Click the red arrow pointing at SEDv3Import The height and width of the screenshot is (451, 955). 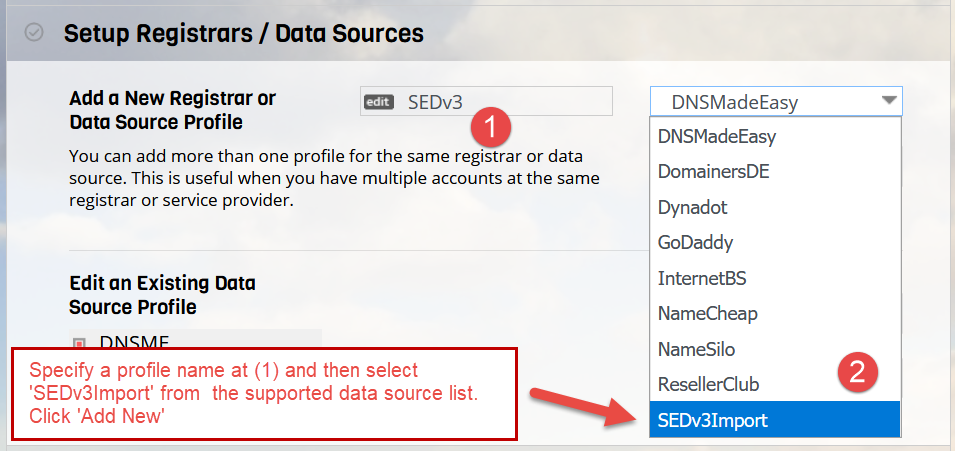(584, 405)
